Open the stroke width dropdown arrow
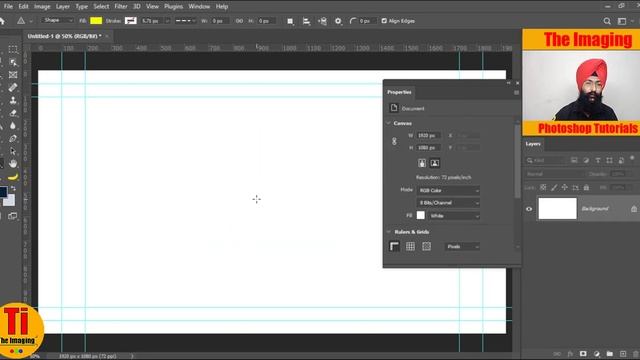This screenshot has width=640, height=360. 167,21
